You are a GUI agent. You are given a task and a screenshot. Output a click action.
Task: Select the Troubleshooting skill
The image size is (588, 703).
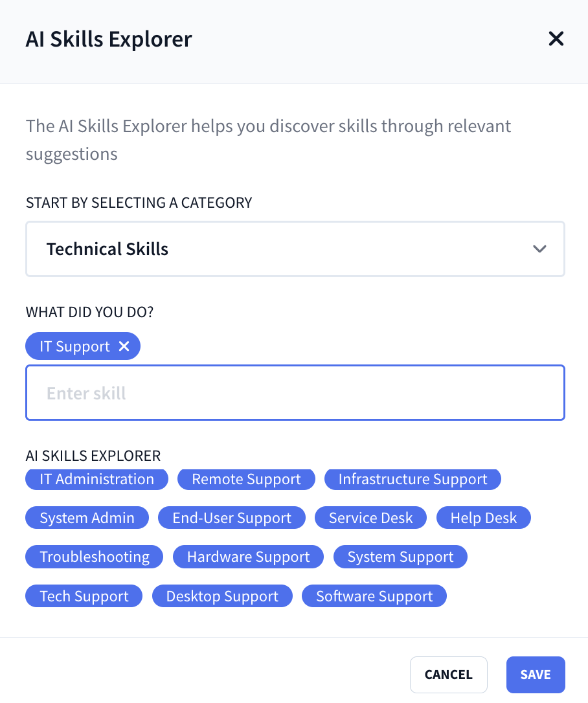coord(94,557)
